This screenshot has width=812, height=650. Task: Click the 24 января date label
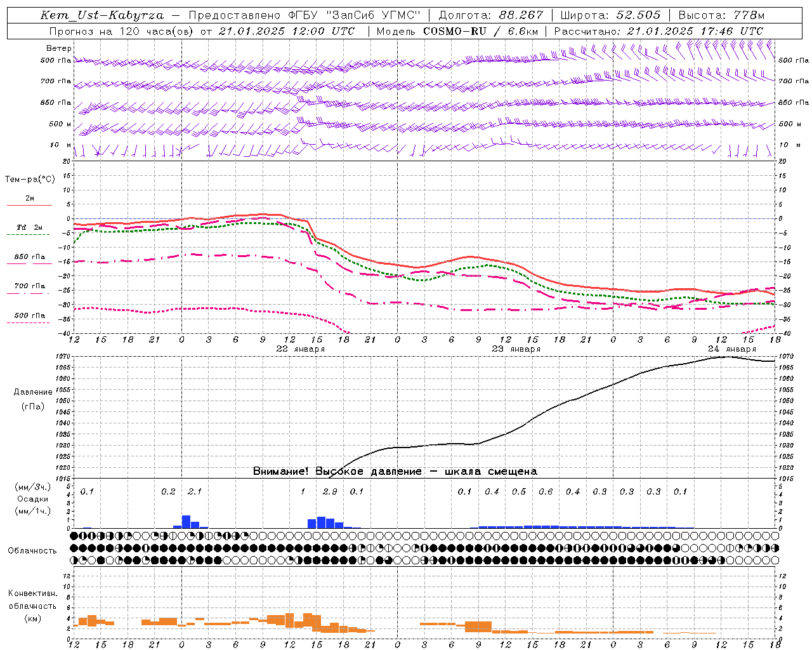732,348
